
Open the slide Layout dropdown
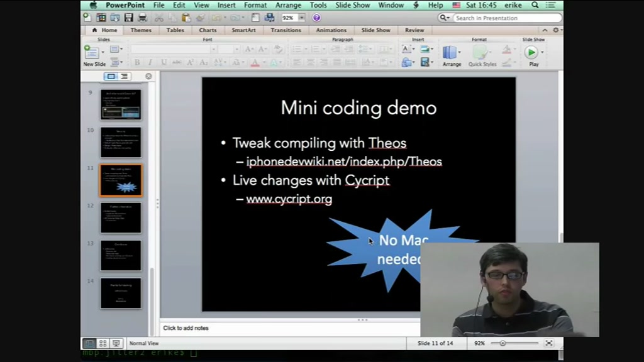116,49
